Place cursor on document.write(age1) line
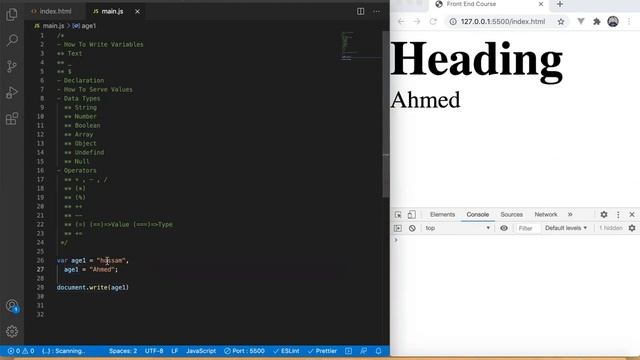Screen dimensions: 640x360 93,287
